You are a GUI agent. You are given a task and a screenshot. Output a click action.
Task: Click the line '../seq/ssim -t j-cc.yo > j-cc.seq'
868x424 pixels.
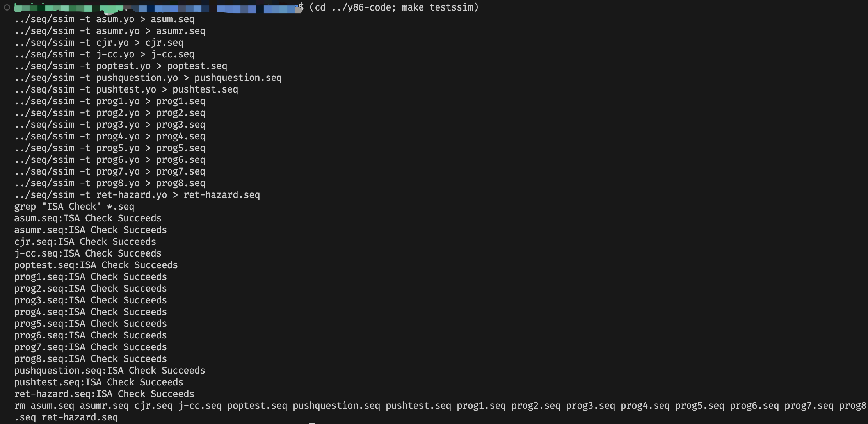point(104,54)
